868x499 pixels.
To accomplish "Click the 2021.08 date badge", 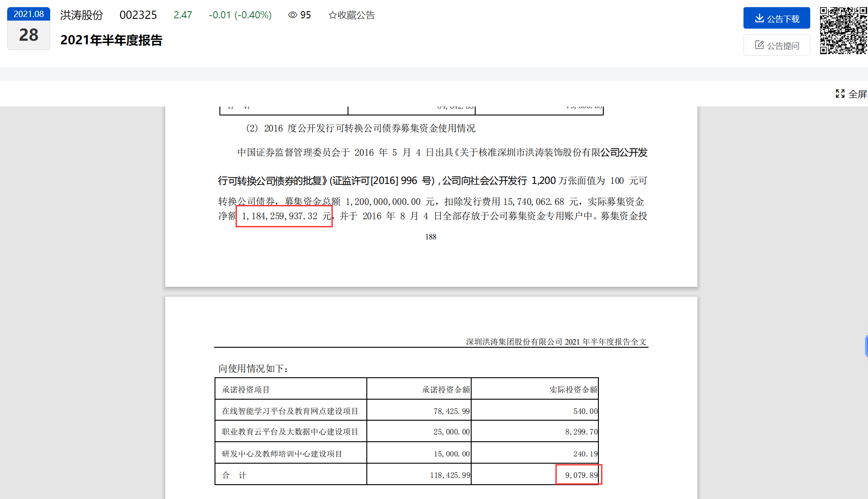I will (x=29, y=14).
